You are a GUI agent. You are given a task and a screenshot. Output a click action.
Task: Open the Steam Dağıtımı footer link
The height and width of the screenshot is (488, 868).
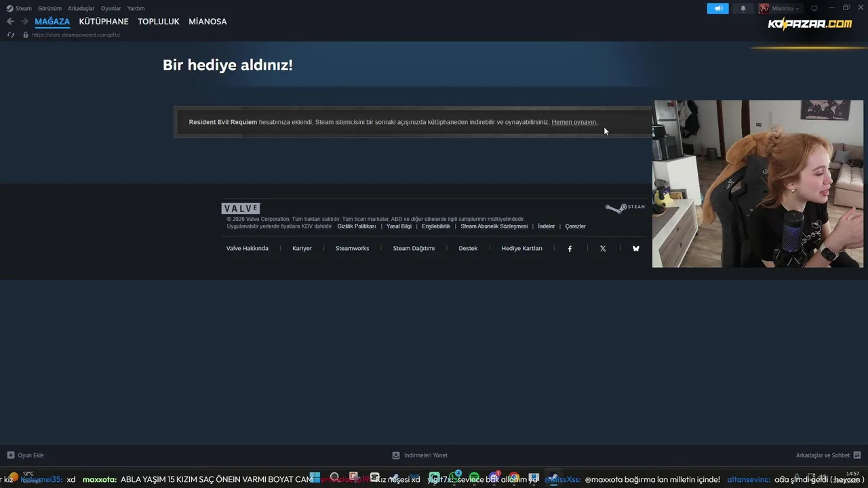414,249
